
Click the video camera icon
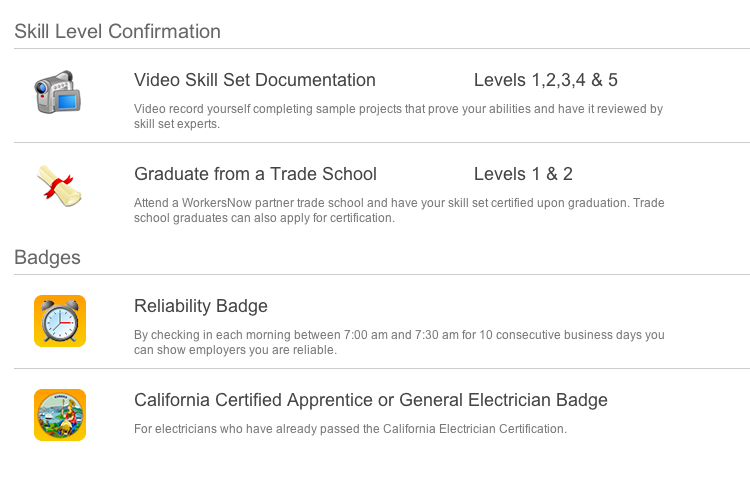[x=58, y=93]
